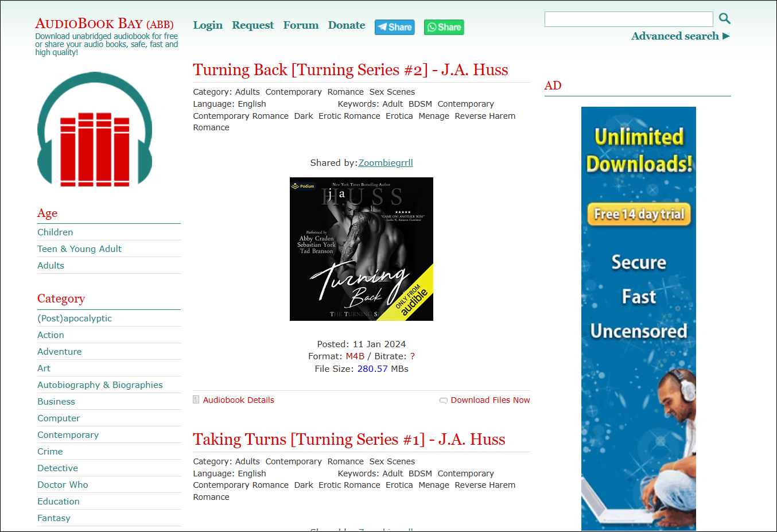The height and width of the screenshot is (532, 777).
Task: Click the Contemporary category tag on Taking Turns
Action: click(294, 461)
